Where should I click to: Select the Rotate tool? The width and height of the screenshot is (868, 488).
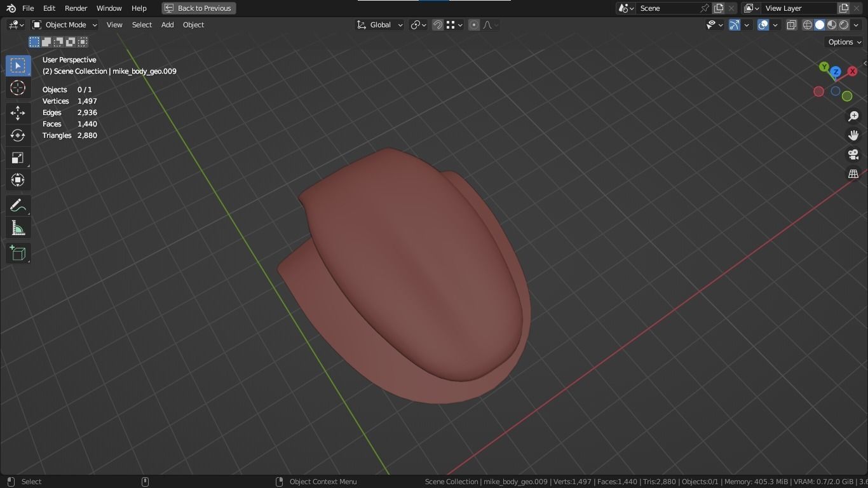tap(18, 135)
